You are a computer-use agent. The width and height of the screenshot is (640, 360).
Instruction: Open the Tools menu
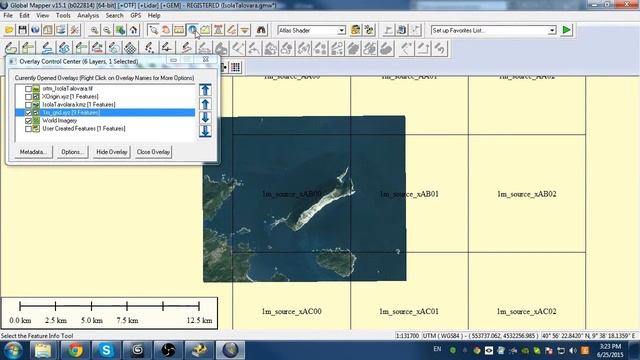click(63, 16)
